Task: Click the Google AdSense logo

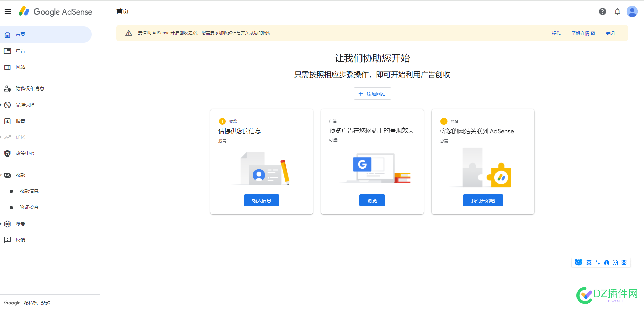Action: pyautogui.click(x=55, y=11)
